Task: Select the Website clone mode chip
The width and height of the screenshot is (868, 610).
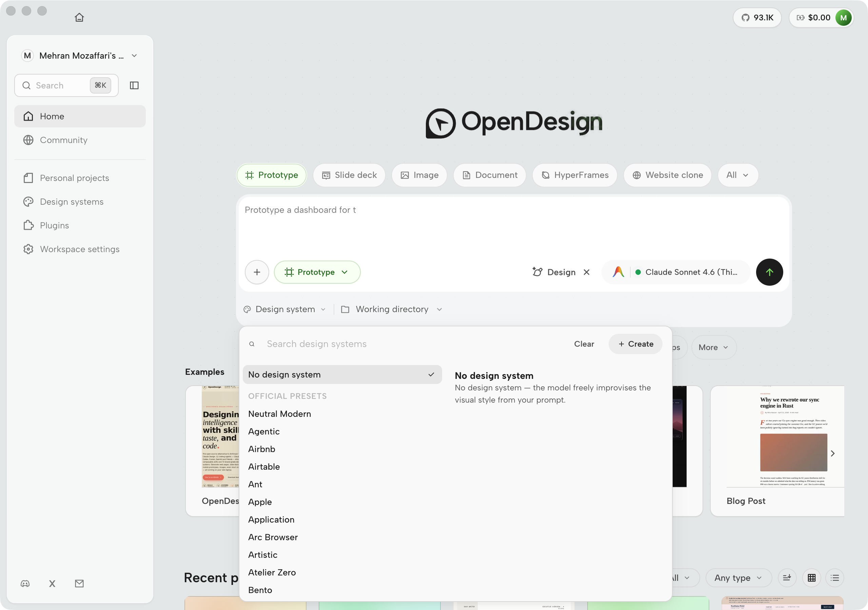Action: tap(667, 175)
